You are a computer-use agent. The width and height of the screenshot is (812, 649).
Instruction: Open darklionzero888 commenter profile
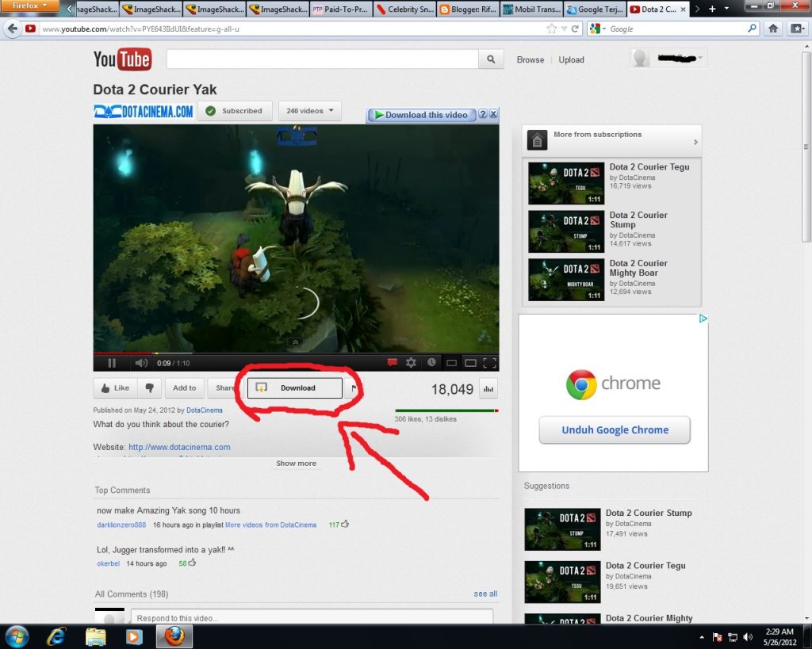(121, 525)
